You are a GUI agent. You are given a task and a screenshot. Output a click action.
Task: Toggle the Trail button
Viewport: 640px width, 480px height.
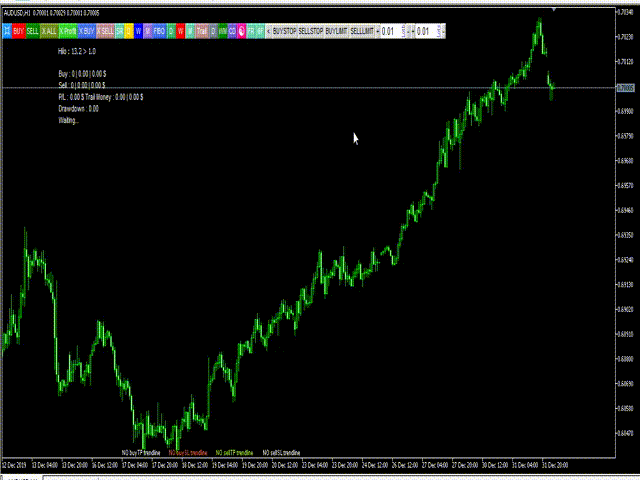(202, 31)
